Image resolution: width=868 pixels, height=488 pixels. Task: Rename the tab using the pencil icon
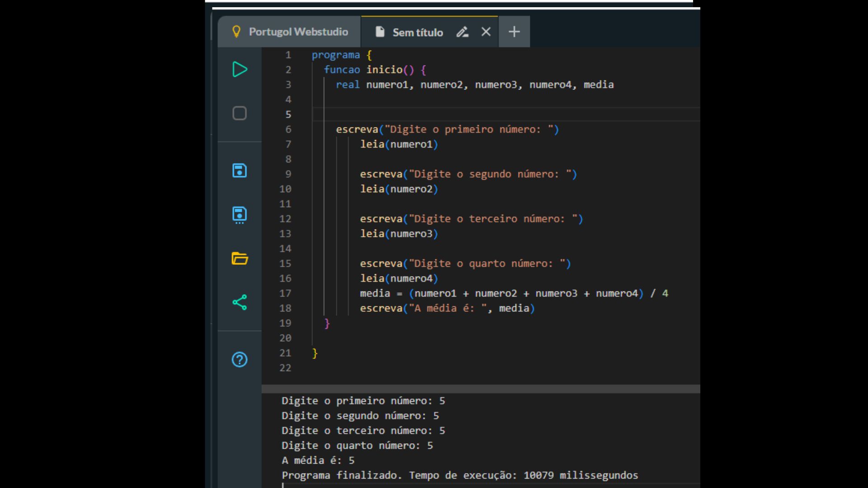462,32
